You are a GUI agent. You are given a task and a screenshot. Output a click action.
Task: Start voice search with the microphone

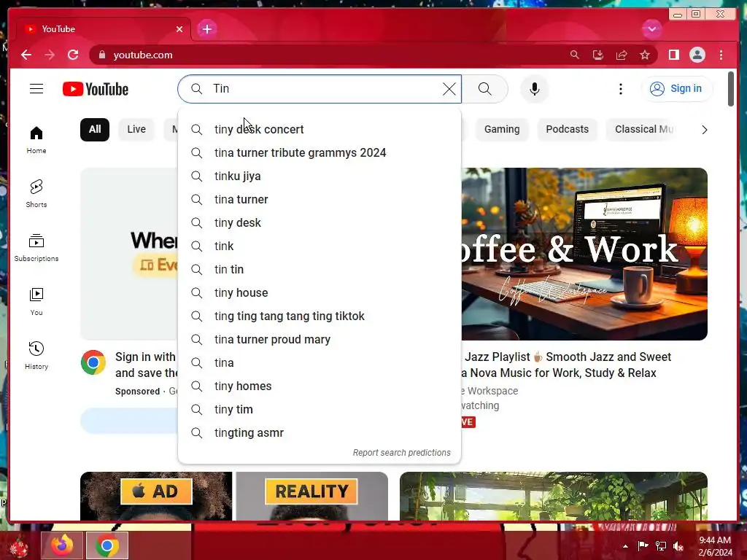[535, 88]
